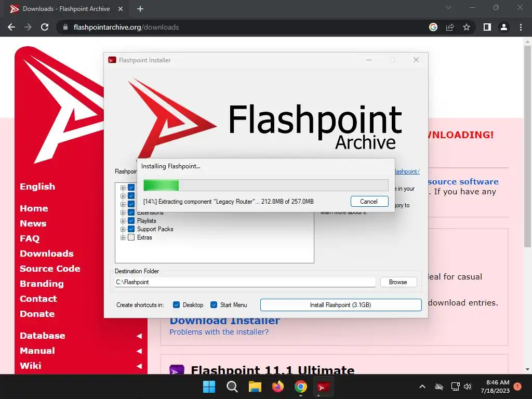532x399 pixels.
Task: Click the C:\Flashpoint destination folder field
Action: tap(245, 282)
